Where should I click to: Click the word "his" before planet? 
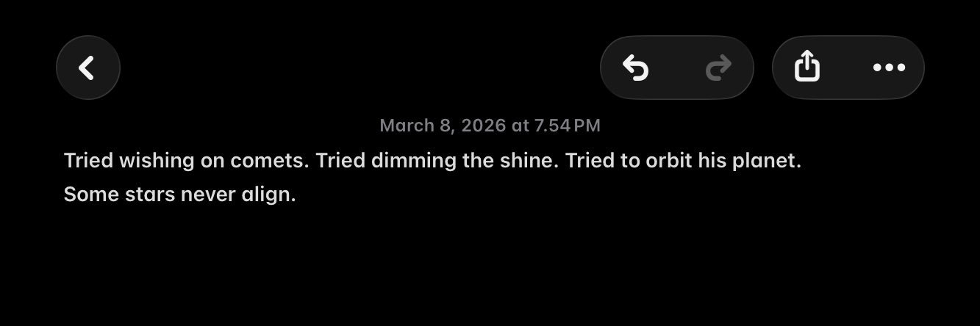[x=712, y=161]
